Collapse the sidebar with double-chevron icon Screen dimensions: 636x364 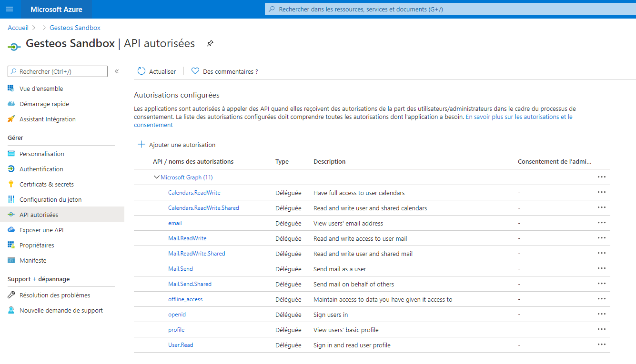[117, 71]
